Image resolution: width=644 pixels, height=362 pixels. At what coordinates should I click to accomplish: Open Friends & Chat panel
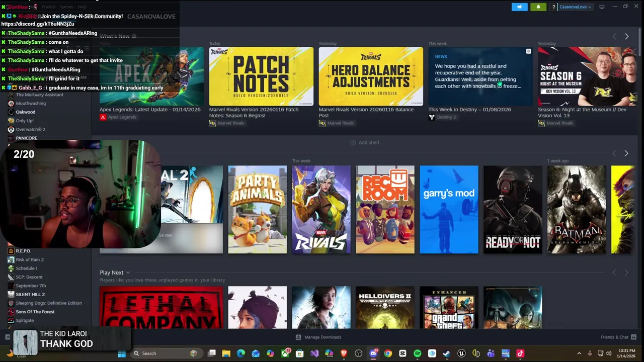(x=618, y=337)
